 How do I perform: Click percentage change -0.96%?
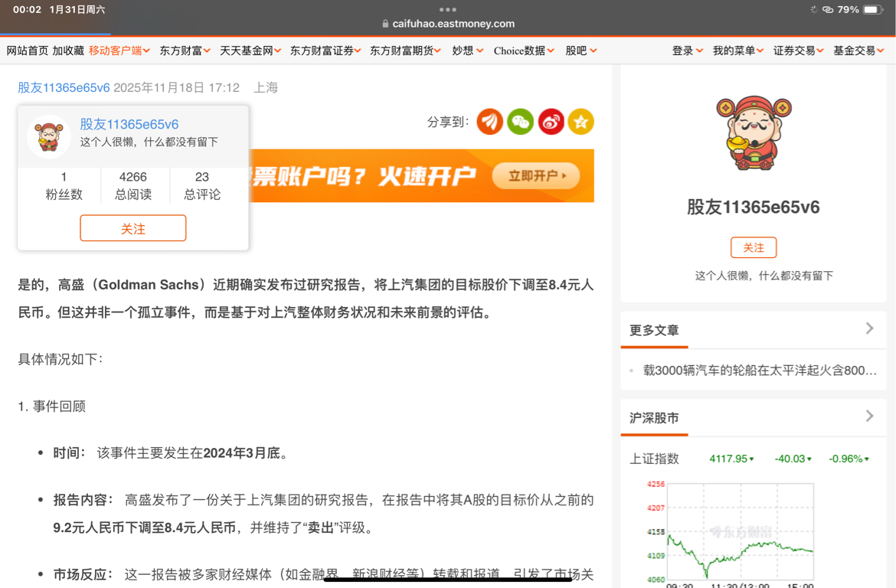pyautogui.click(x=849, y=459)
